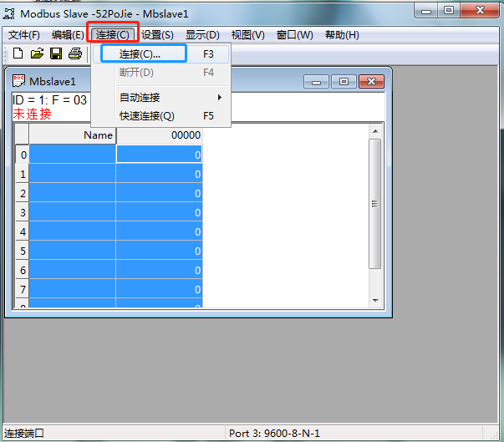Open the 设置(S) menu
The height and width of the screenshot is (442, 504).
tap(157, 35)
